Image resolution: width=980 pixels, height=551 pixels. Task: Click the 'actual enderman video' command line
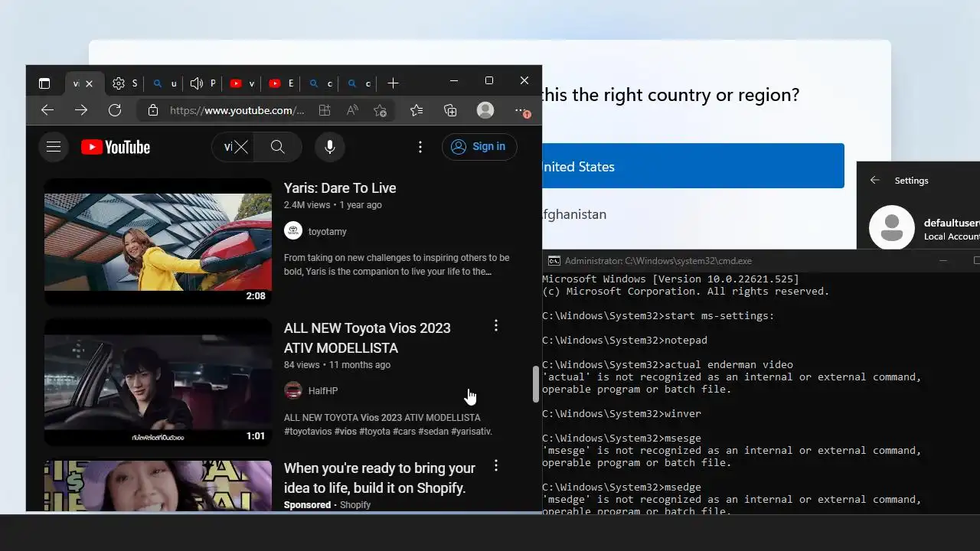668,364
